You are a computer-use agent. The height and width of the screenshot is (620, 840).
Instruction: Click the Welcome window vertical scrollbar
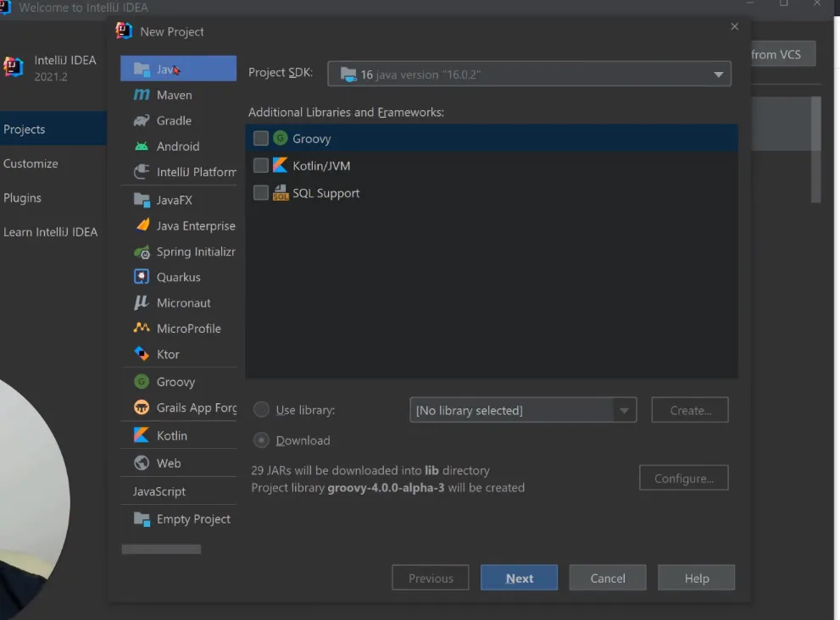(x=816, y=149)
